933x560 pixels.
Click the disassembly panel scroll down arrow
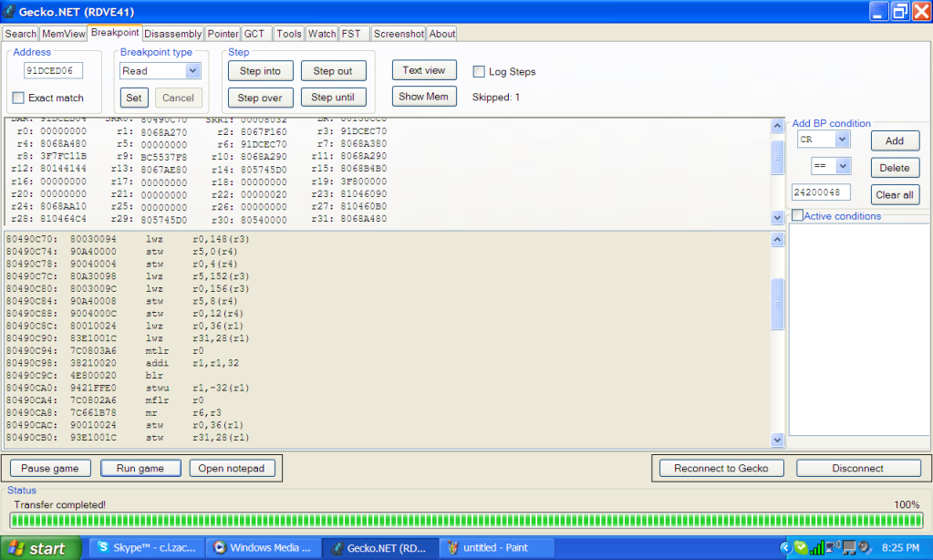(777, 440)
